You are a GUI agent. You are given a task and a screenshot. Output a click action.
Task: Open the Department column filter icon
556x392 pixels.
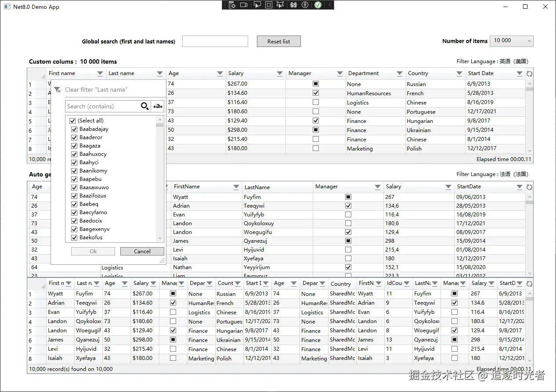click(400, 74)
